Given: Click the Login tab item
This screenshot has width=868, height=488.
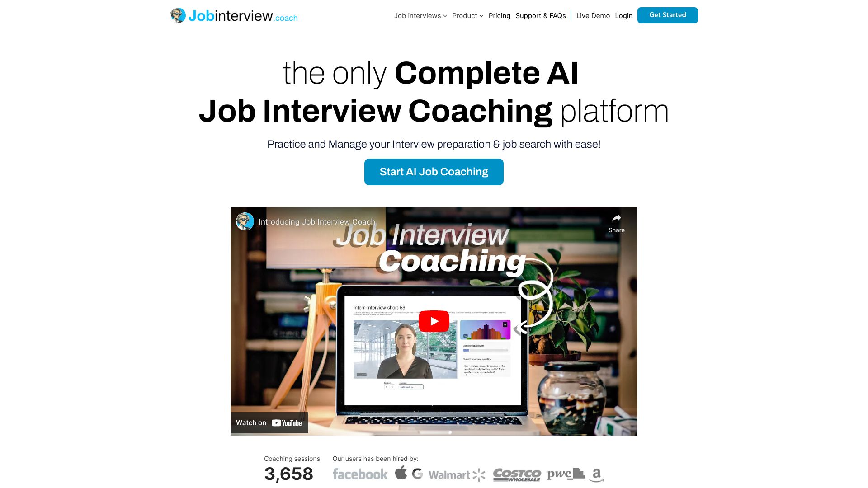Looking at the screenshot, I should [623, 15].
